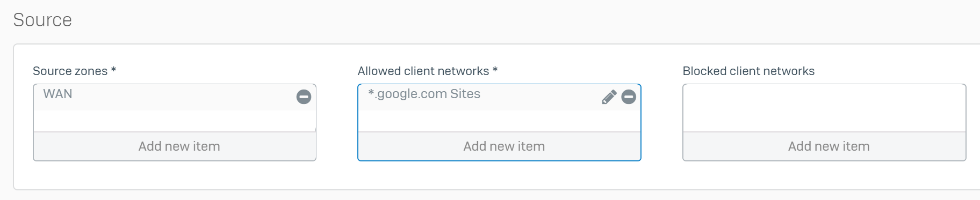Viewport: 980px width, 200px height.
Task: Remove WAN from Source zones
Action: (304, 97)
